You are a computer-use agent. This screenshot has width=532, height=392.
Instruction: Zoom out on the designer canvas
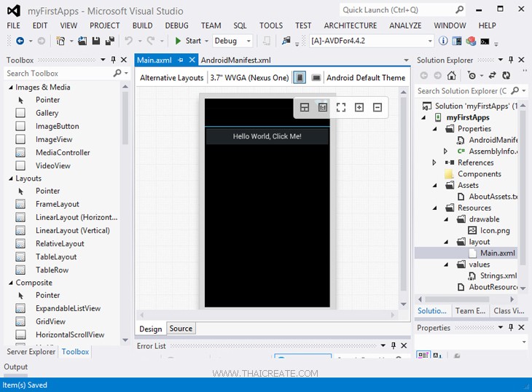tap(378, 108)
